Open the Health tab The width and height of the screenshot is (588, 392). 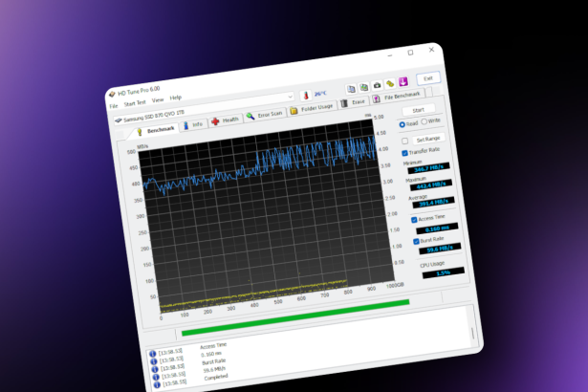coord(225,120)
